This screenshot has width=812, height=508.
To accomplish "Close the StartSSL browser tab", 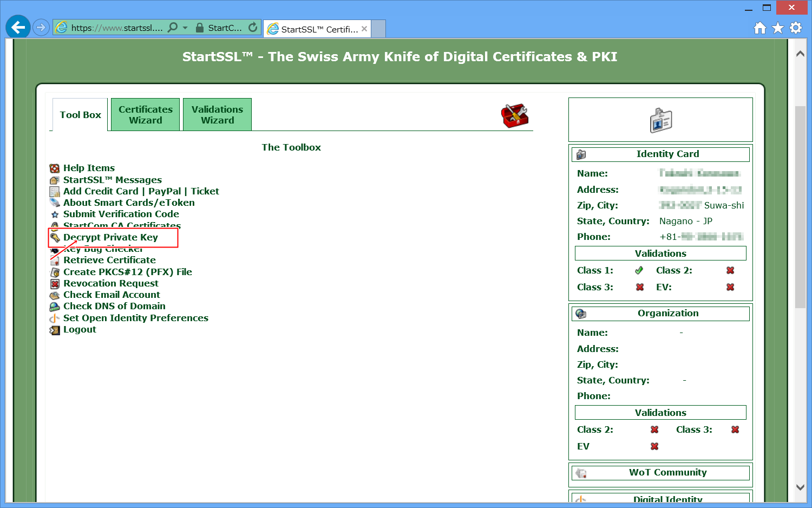I will click(x=364, y=29).
